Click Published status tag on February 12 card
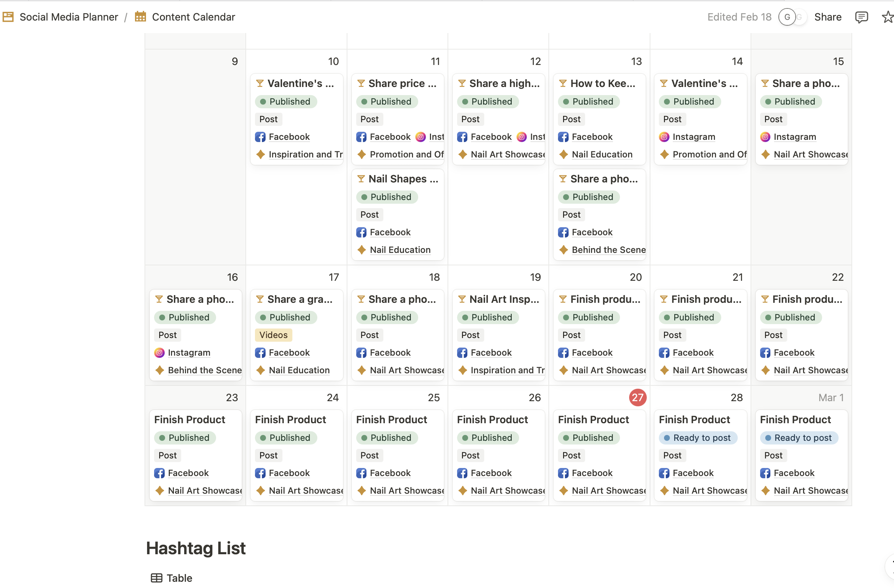The image size is (894, 588). tap(488, 101)
